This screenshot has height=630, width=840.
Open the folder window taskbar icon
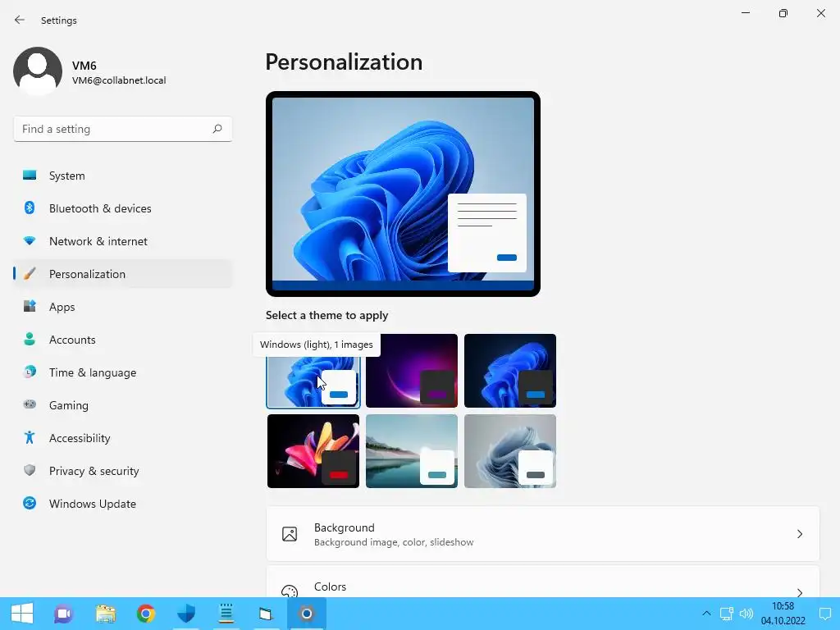(266, 614)
